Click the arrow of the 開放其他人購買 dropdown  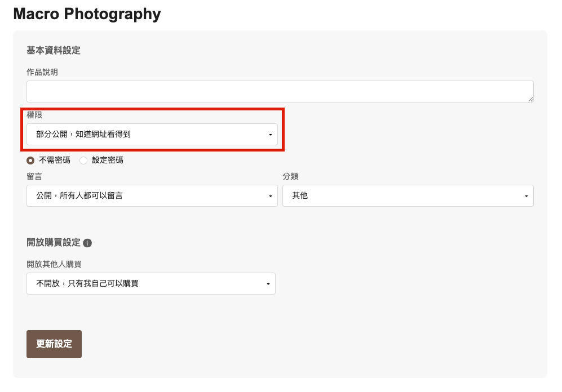click(x=268, y=284)
